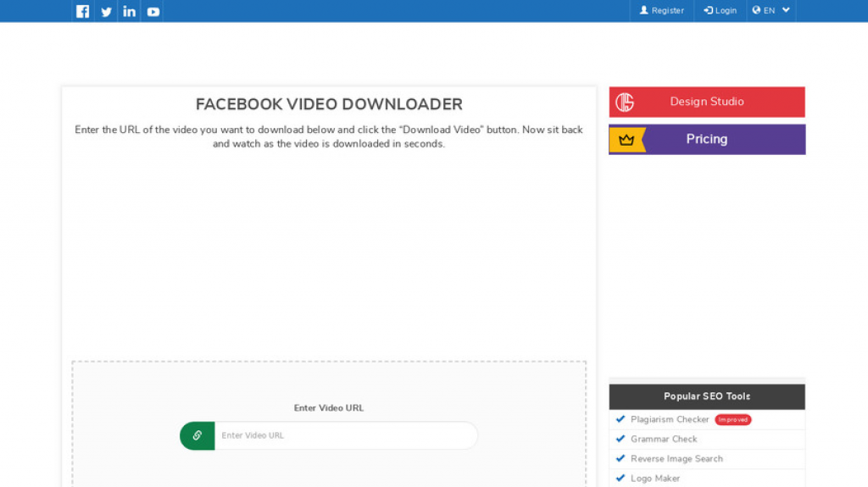This screenshot has width=868, height=487.
Task: Click the Facebook Video Downloader heading
Action: 329,104
